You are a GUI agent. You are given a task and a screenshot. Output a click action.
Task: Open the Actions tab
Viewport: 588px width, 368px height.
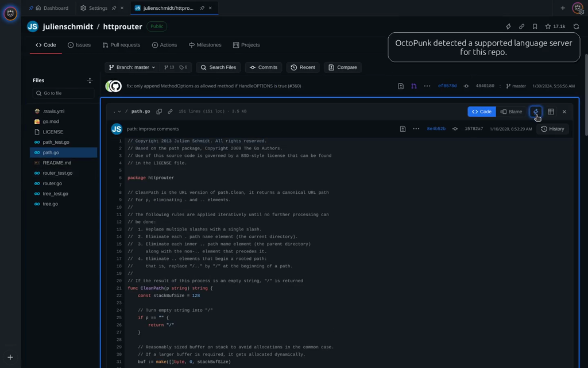(164, 45)
